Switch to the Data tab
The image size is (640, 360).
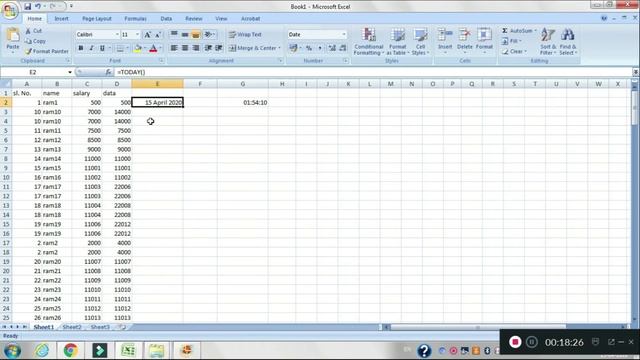166,19
